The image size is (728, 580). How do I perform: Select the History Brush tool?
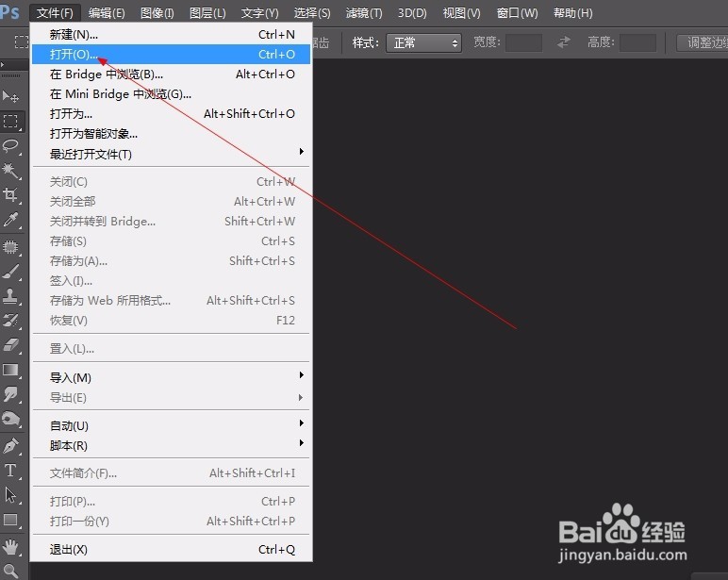10,321
